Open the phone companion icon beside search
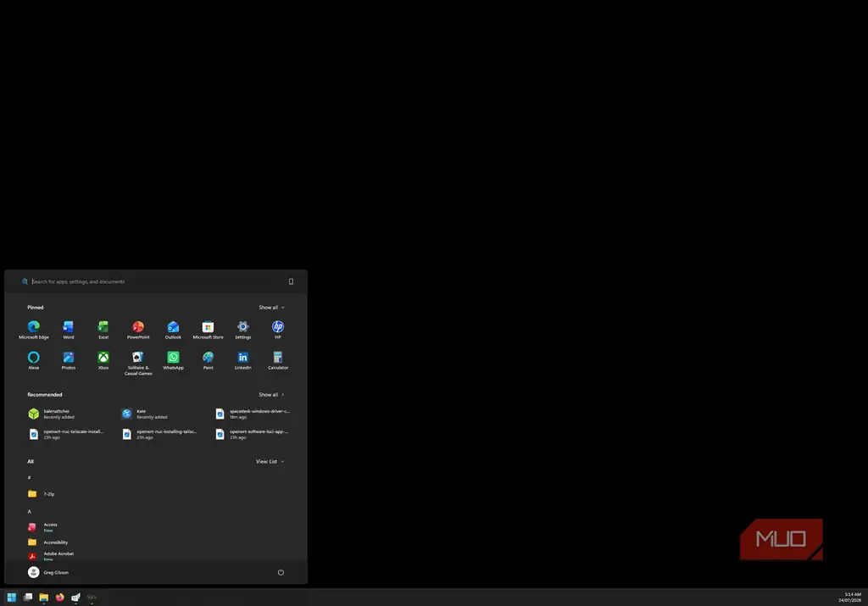The image size is (868, 606). coord(292,281)
